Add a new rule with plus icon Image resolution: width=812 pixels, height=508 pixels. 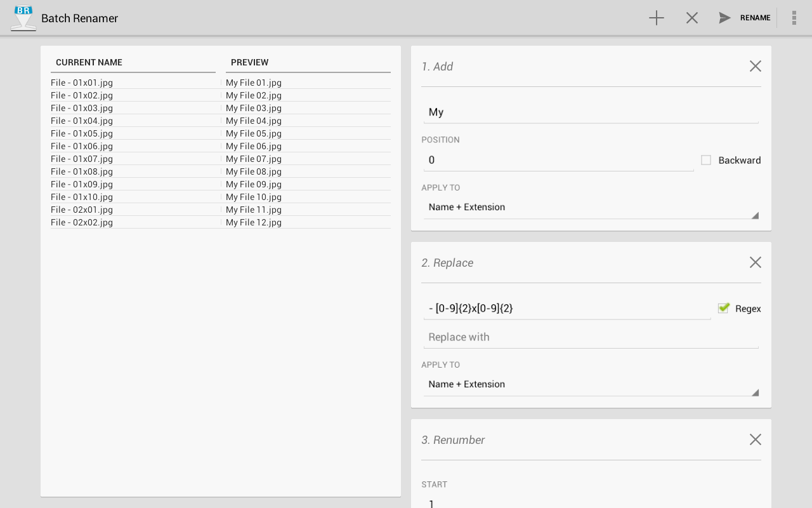657,18
